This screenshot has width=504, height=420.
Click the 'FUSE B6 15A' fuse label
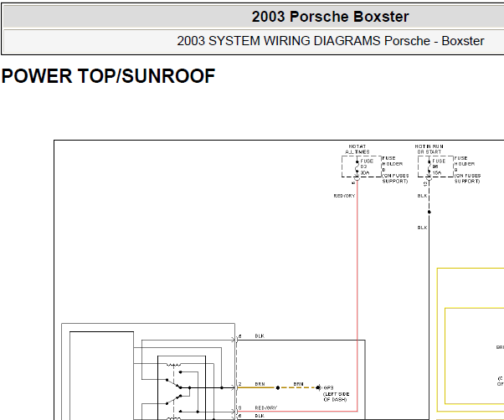pyautogui.click(x=439, y=166)
